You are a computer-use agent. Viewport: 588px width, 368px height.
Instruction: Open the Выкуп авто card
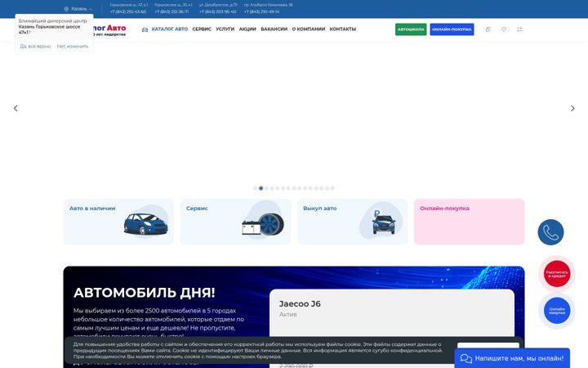353,222
